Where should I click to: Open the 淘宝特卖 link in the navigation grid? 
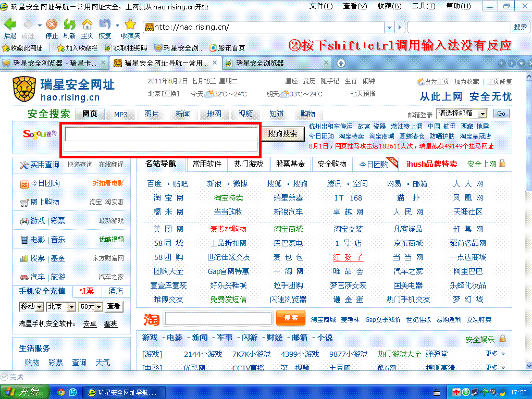click(x=228, y=198)
